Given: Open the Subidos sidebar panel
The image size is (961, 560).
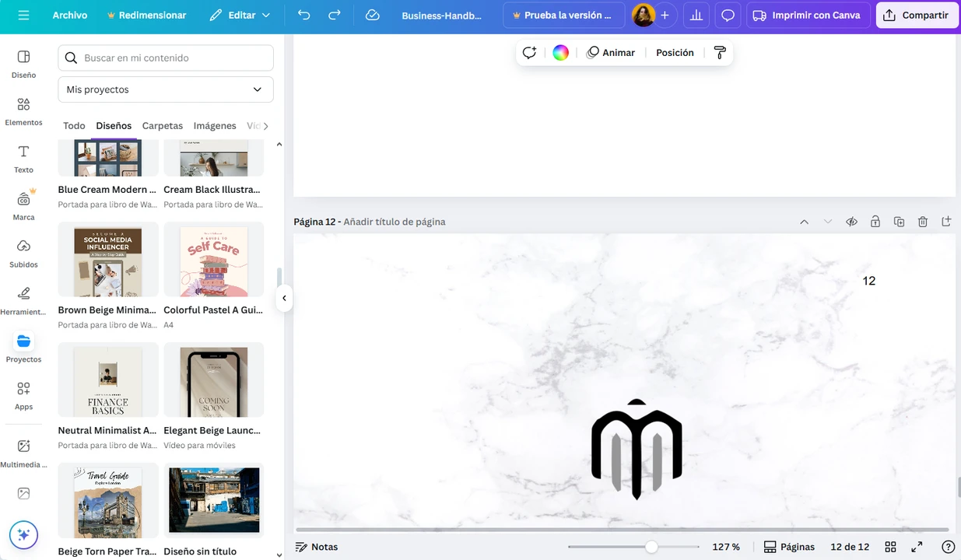Looking at the screenshot, I should coord(23,254).
